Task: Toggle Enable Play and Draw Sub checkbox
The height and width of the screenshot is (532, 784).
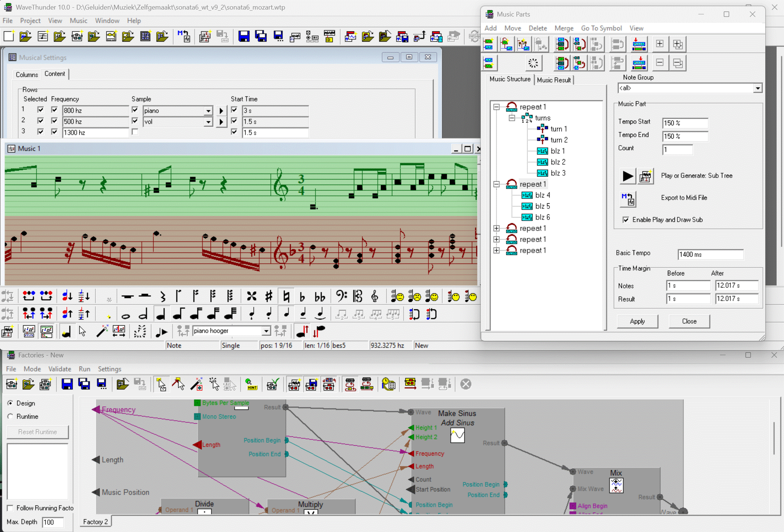Action: click(x=626, y=220)
